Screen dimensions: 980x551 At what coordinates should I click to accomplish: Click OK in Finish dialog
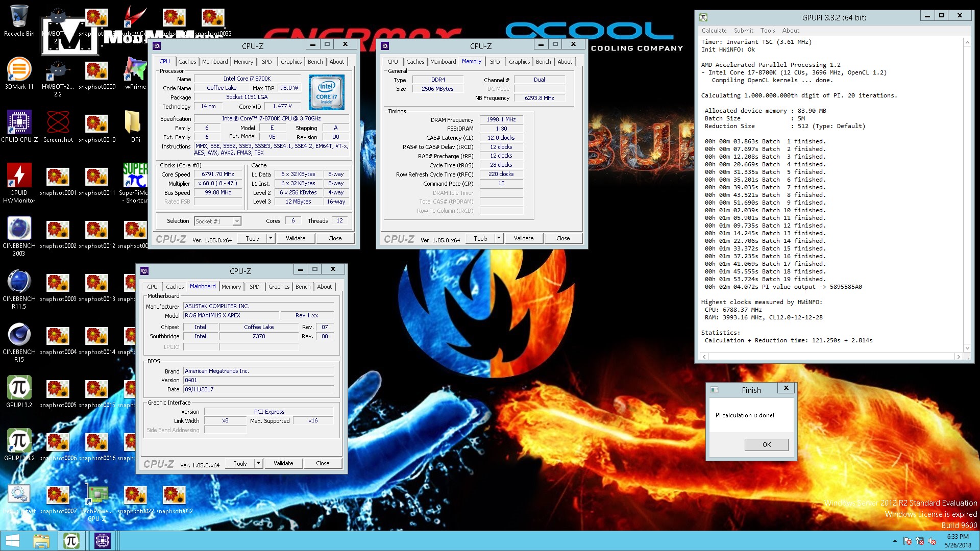pyautogui.click(x=766, y=444)
